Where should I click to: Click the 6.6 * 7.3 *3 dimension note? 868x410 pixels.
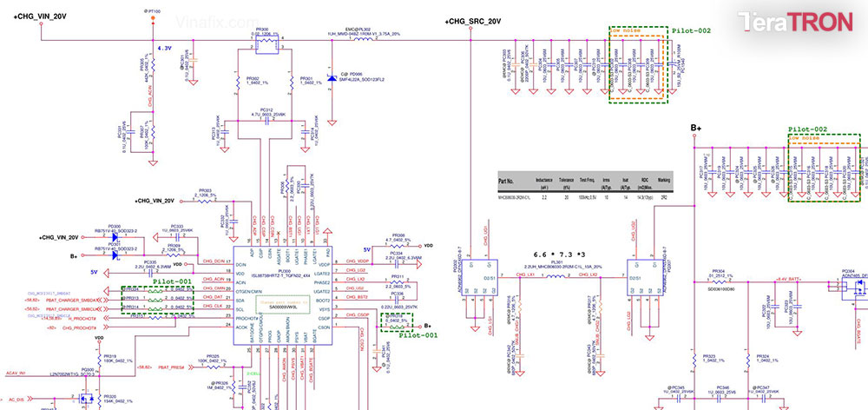pos(559,255)
